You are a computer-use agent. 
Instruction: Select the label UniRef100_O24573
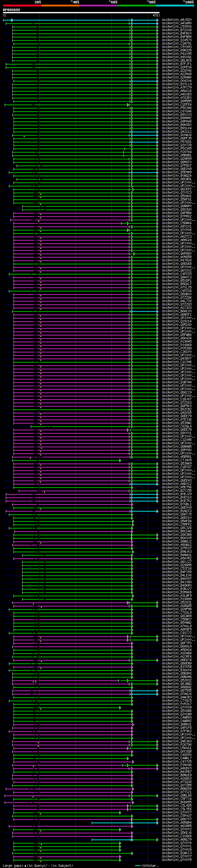177,40
